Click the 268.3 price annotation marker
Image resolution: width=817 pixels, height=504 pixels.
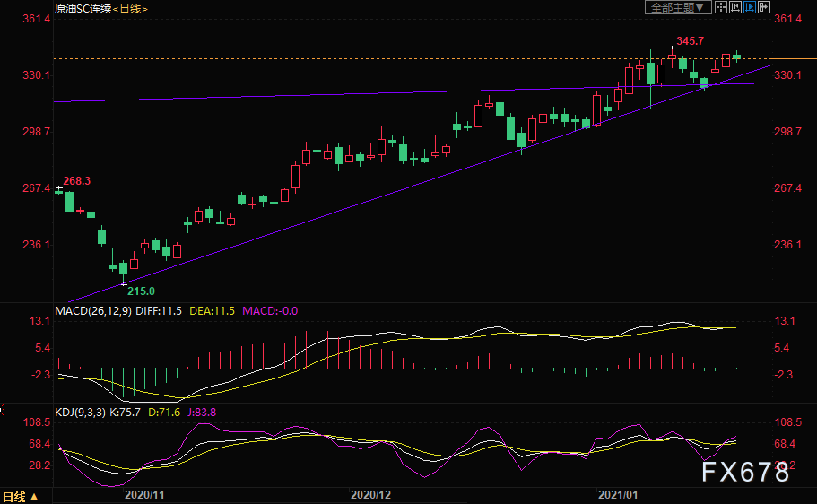(76, 181)
